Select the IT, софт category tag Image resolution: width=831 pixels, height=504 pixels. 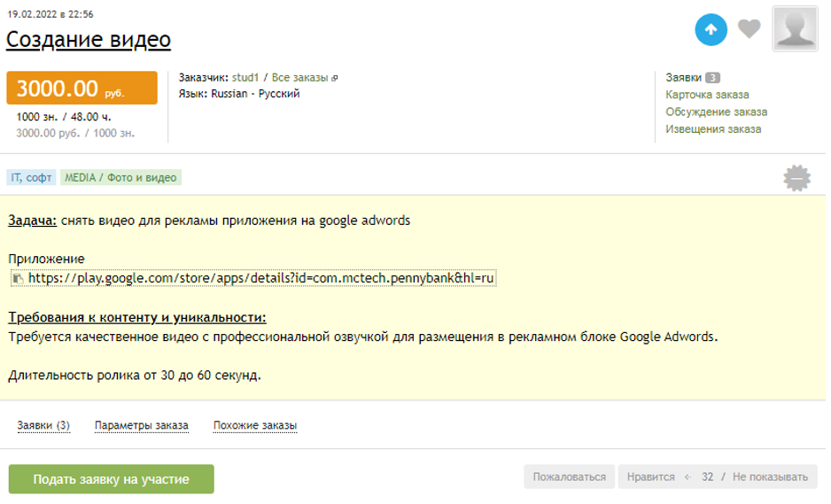pyautogui.click(x=31, y=177)
